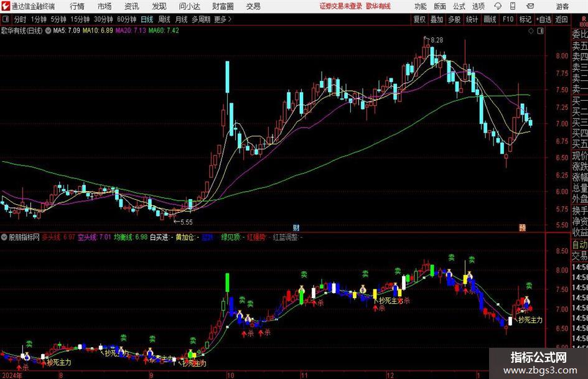Image resolution: width=588 pixels, height=379 pixels.
Task: Click the diamond icon above chart
Action: click(x=531, y=31)
